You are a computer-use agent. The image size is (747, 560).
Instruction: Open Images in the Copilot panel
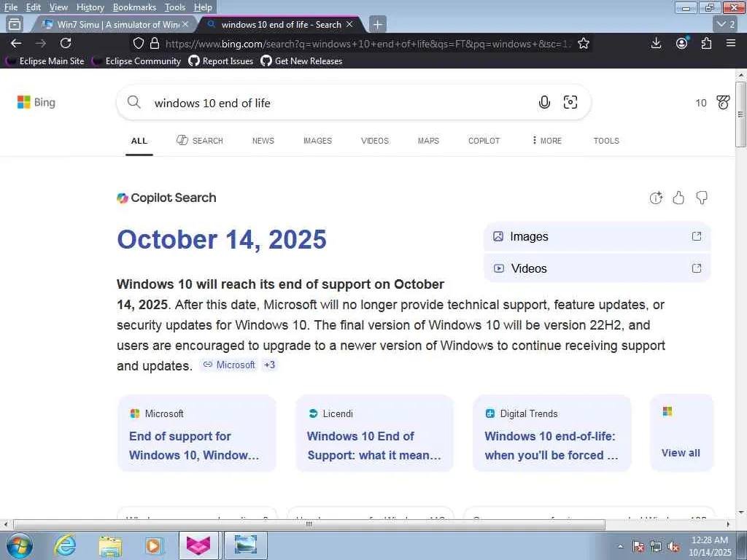[x=597, y=237]
